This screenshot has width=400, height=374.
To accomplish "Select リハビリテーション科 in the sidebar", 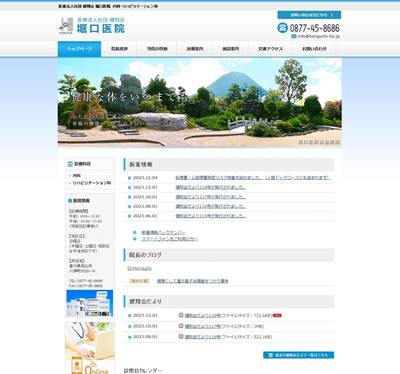I will coord(92,183).
